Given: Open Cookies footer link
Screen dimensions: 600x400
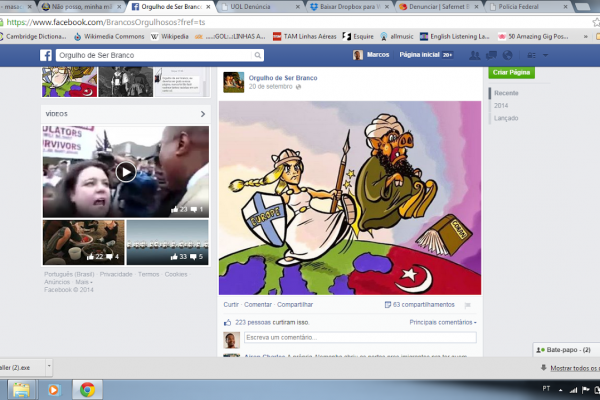Looking at the screenshot, I should 176,274.
